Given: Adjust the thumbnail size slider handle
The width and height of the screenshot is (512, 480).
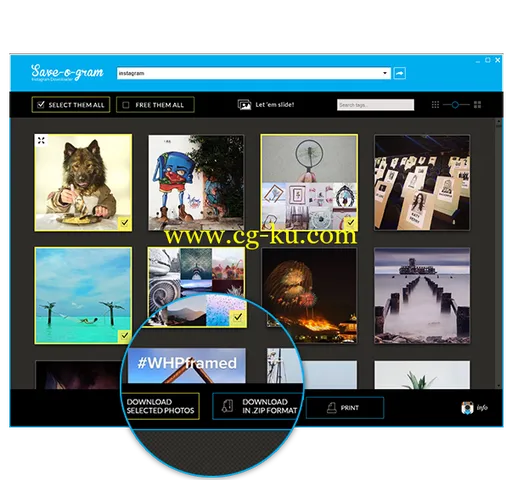Looking at the screenshot, I should pyautogui.click(x=455, y=105).
